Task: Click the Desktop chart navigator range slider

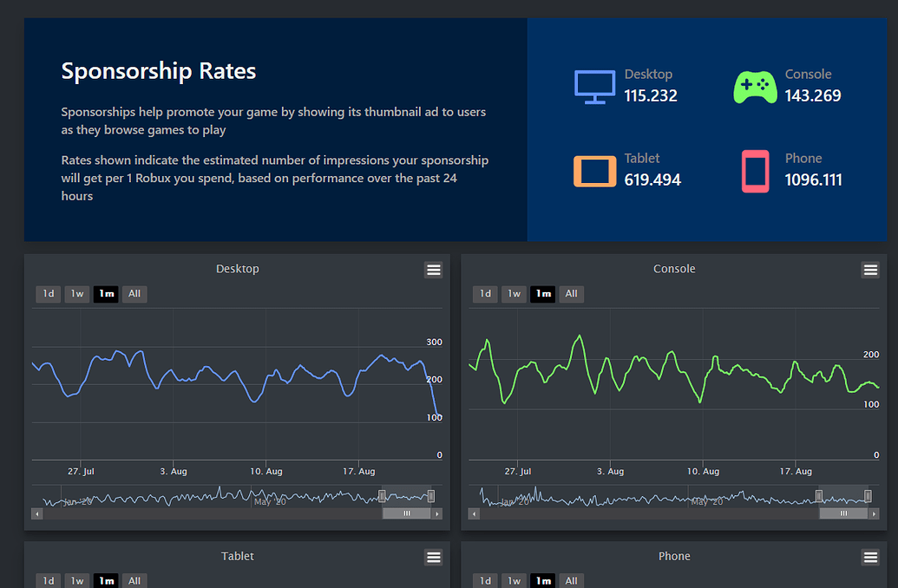Action: coord(405,513)
